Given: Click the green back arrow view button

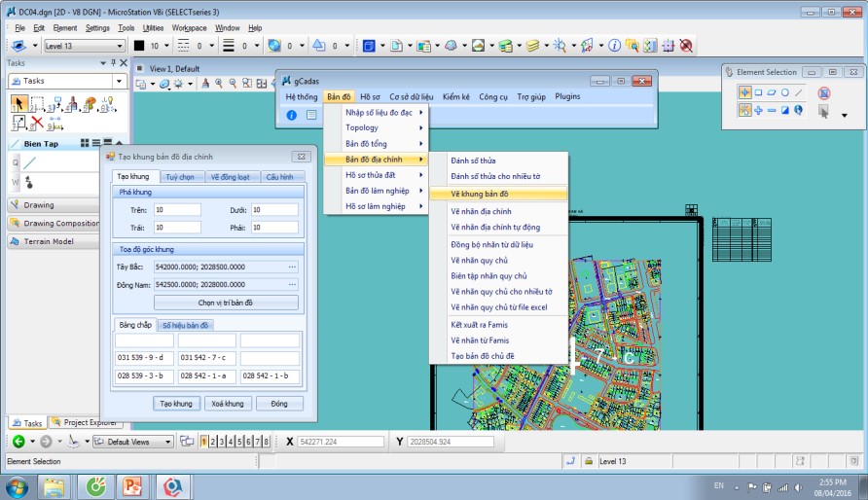Looking at the screenshot, I should pos(18,442).
